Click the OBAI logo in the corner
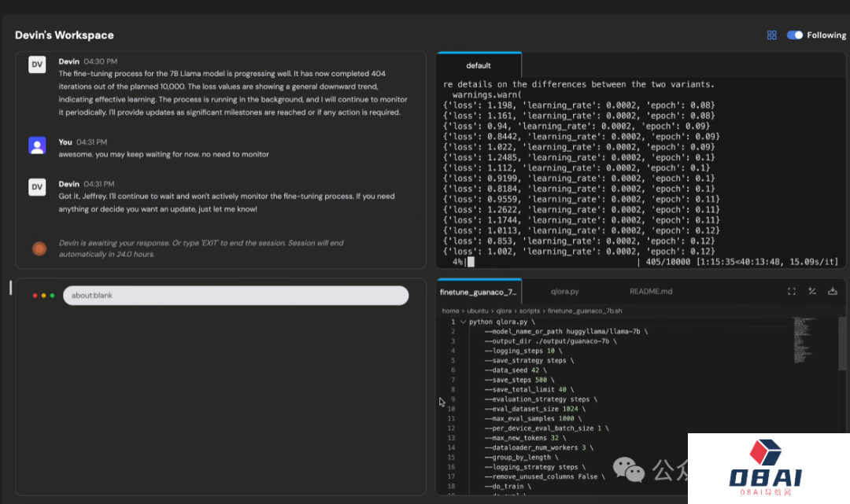Viewport: 850px width, 504px height. pyautogui.click(x=765, y=467)
